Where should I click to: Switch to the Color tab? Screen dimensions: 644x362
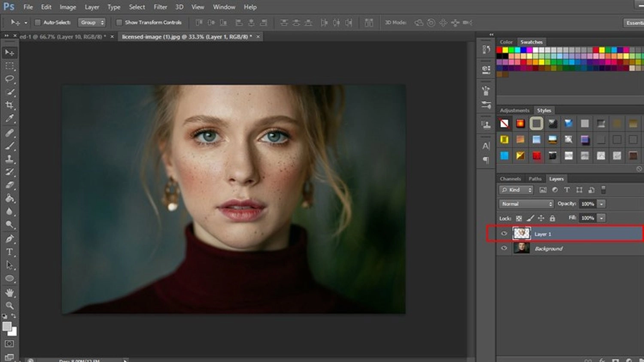point(506,42)
